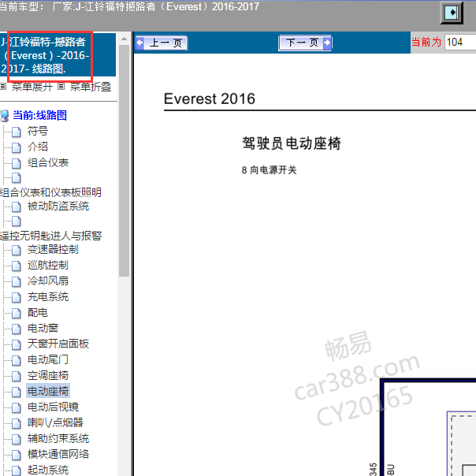Open the 组合仪表 tree item

click(x=48, y=162)
